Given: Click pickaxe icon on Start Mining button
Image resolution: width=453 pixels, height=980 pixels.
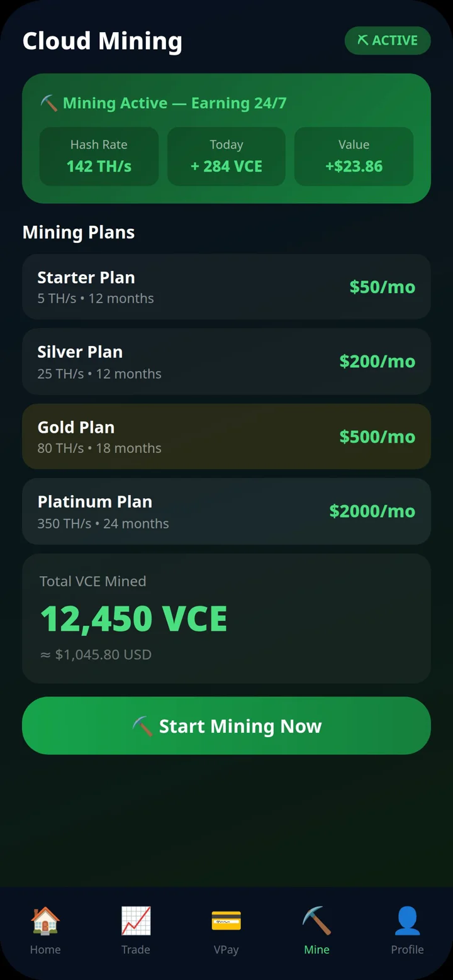Looking at the screenshot, I should (143, 726).
